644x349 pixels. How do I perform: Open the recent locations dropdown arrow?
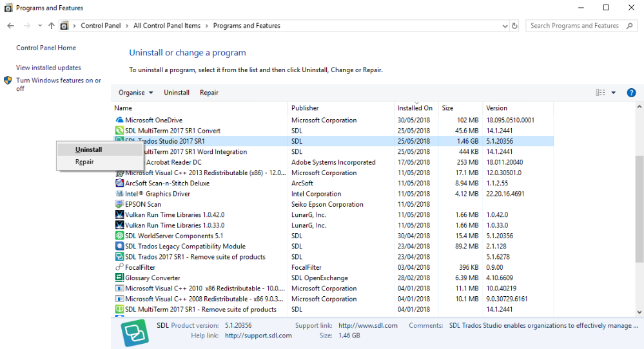click(x=40, y=25)
